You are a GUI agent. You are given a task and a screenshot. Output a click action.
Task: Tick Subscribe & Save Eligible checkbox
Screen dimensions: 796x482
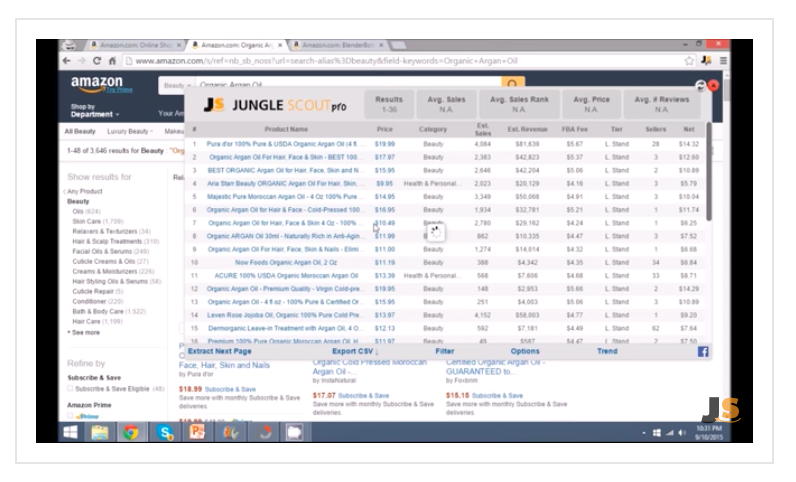70,389
